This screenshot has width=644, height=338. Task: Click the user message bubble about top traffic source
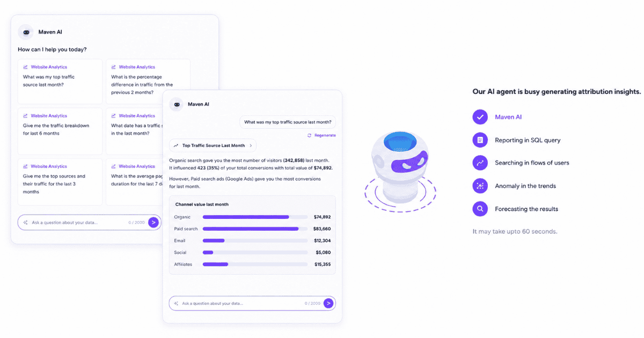point(288,122)
